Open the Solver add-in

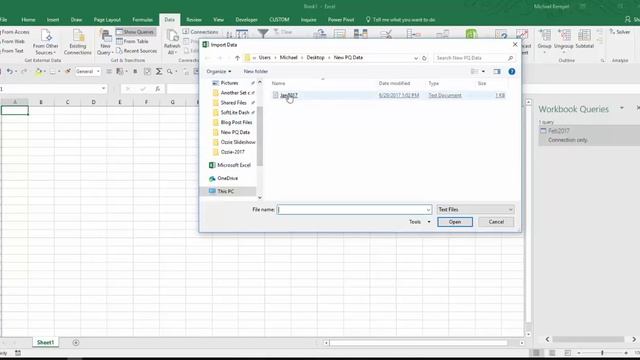coord(620,32)
